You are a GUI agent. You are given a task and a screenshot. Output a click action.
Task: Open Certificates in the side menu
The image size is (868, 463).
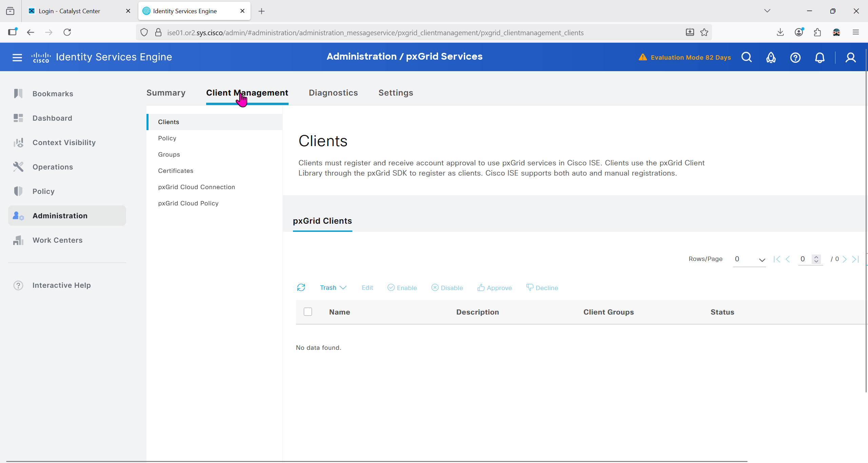click(175, 170)
